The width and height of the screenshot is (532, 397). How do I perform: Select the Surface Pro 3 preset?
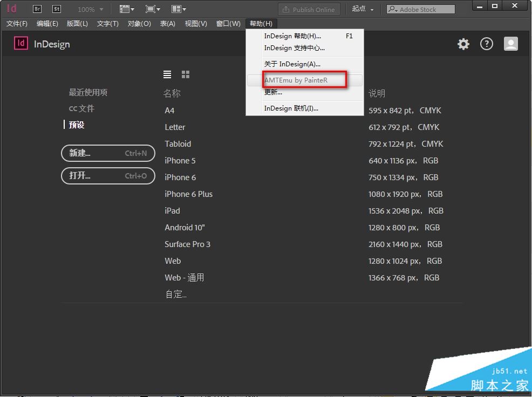(188, 244)
